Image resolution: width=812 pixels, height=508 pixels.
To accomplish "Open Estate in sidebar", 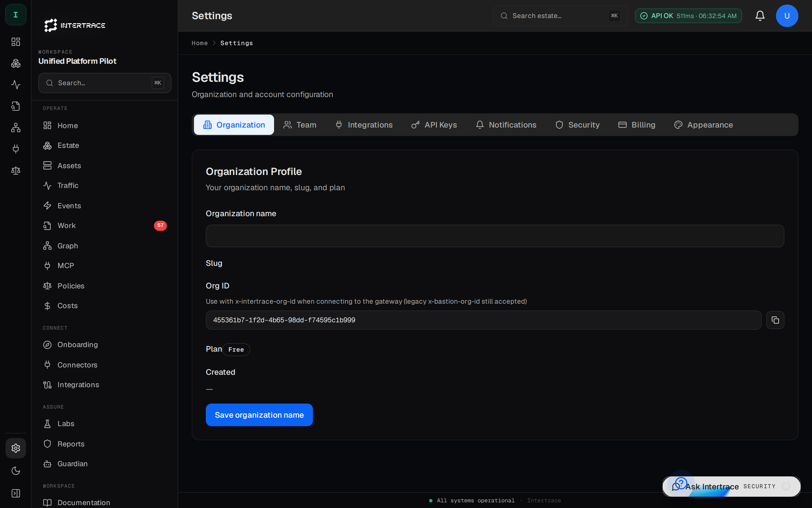I will pyautogui.click(x=105, y=145).
